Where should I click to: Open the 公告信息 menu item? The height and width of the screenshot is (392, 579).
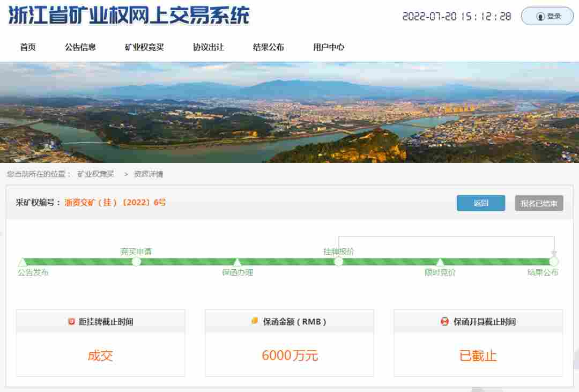pyautogui.click(x=80, y=47)
